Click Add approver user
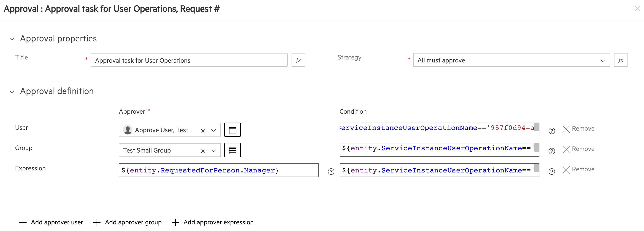Screen dimensions: 644x231 [57, 222]
